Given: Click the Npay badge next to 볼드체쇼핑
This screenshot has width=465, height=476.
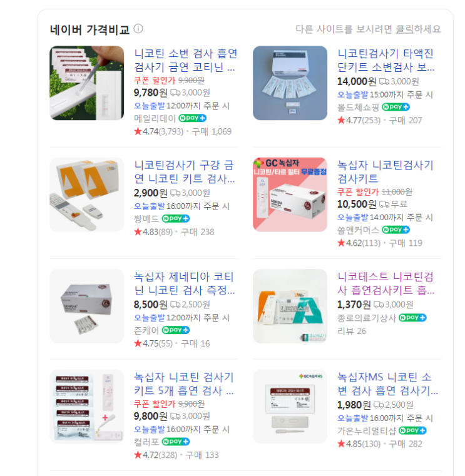Looking at the screenshot, I should (396, 107).
